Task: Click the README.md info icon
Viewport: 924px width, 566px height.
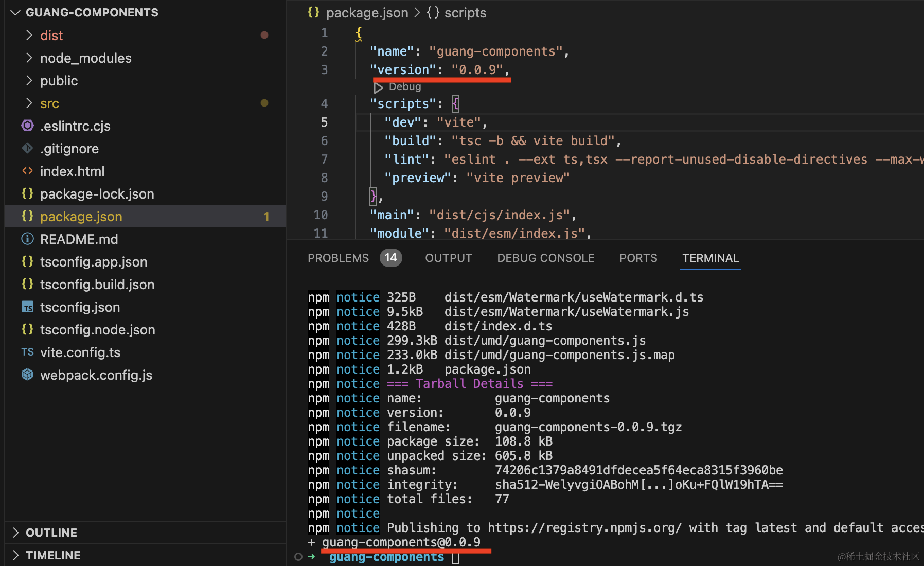Action: coord(27,239)
